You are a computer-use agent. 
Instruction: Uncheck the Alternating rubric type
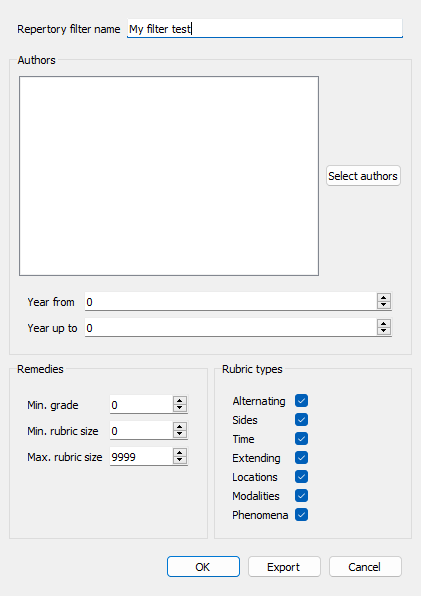tap(301, 401)
